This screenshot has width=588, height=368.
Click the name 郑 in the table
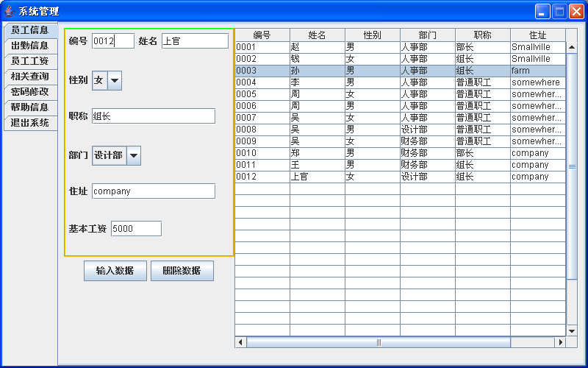coord(318,153)
